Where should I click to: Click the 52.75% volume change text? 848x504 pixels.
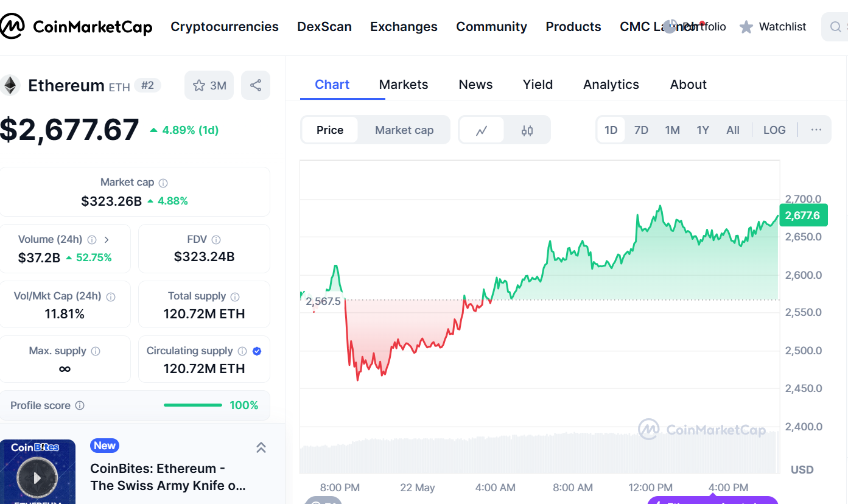click(x=93, y=257)
